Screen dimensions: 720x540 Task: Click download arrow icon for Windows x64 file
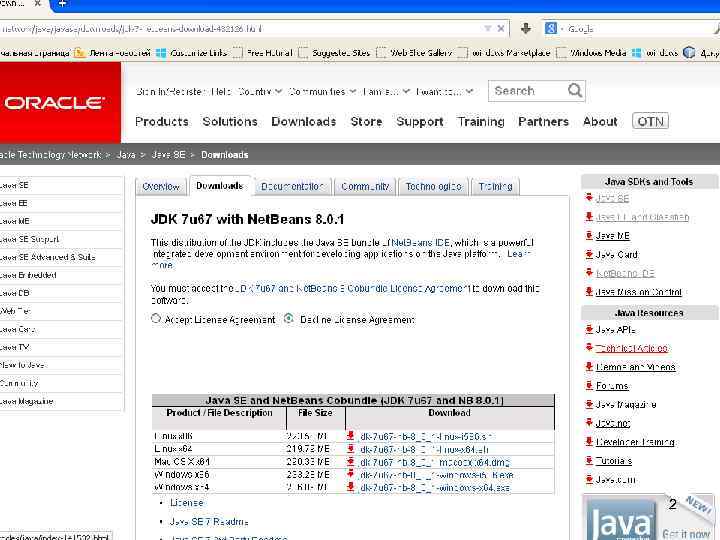coord(351,487)
